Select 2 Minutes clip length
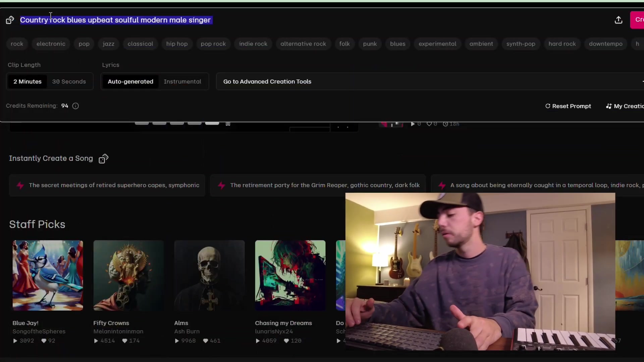 click(x=28, y=82)
